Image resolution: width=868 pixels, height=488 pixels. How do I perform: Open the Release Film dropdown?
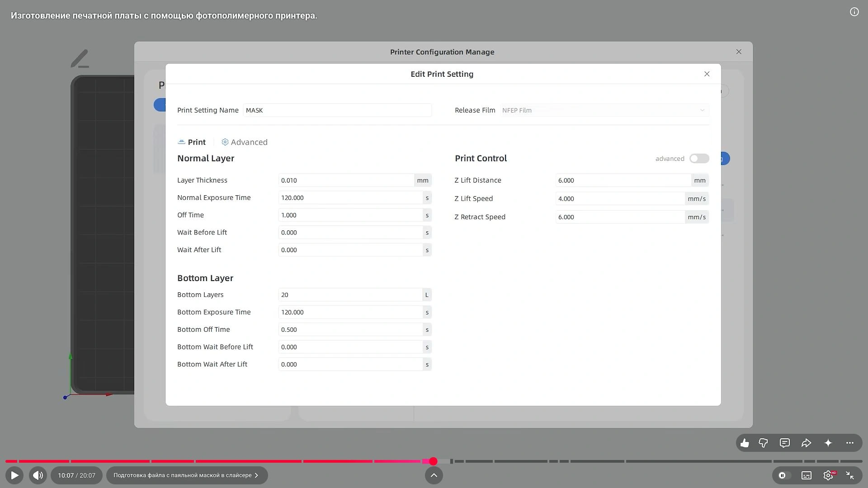(604, 110)
